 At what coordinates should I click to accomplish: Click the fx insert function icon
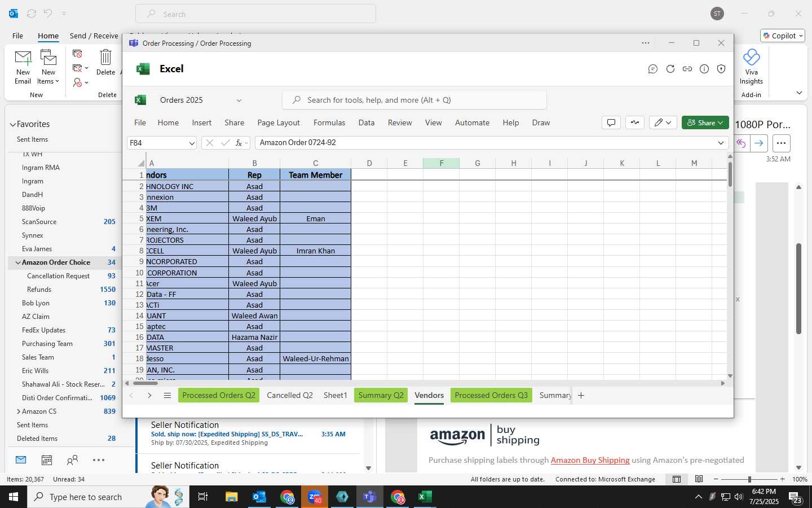tap(239, 143)
